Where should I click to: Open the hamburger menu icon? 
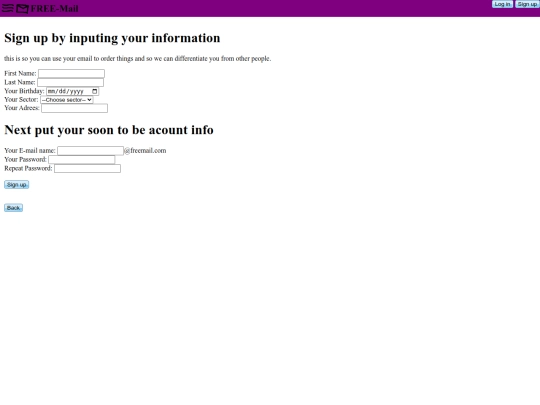8,8
